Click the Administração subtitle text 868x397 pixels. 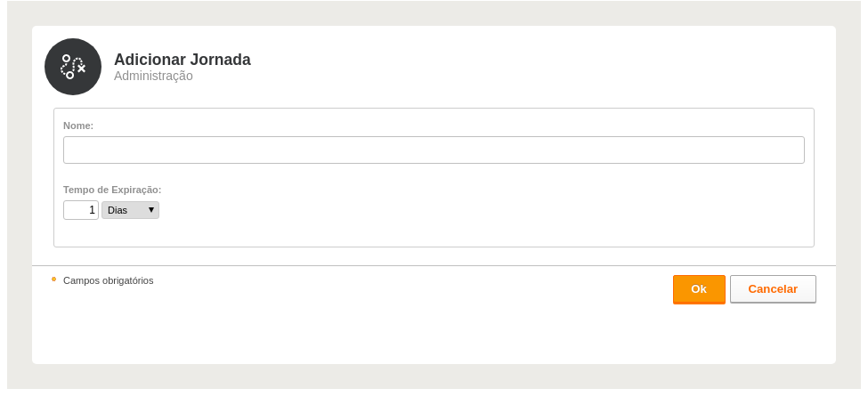pos(153,76)
